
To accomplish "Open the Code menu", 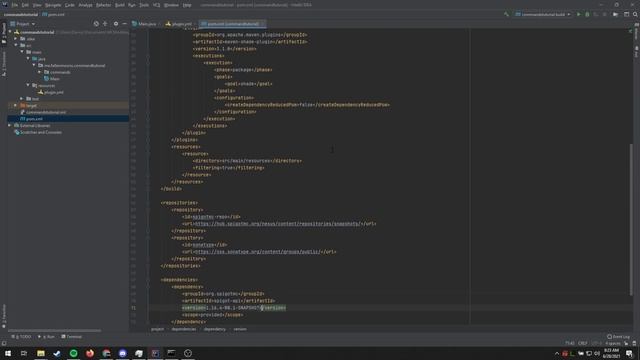I will [x=70, y=5].
